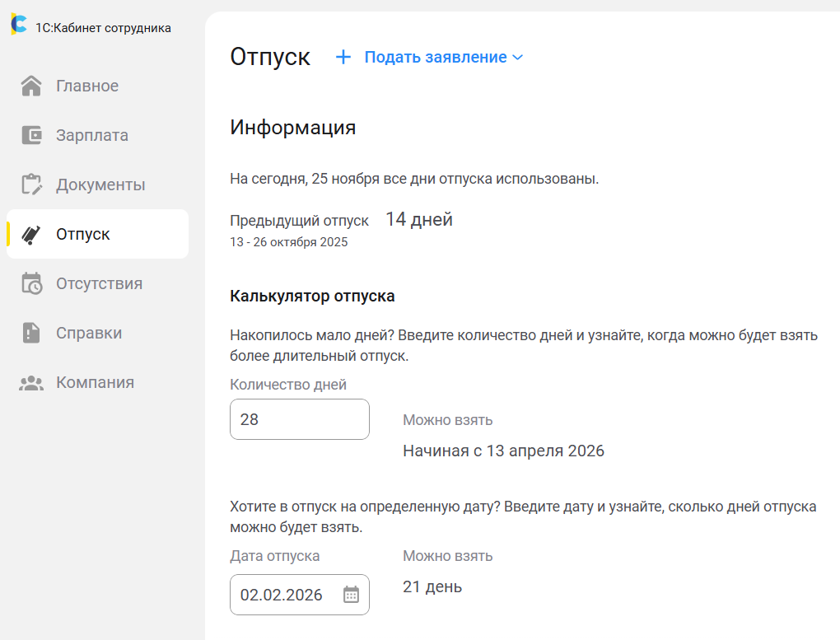This screenshot has height=640, width=840.
Task: Click the plus icon near Подать заявление
Action: click(343, 57)
